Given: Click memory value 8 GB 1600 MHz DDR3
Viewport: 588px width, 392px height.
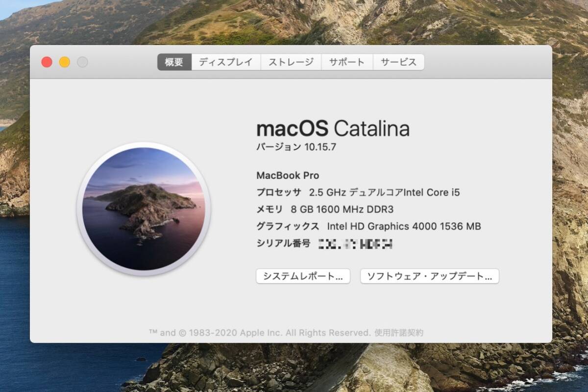Looking at the screenshot, I should (x=342, y=209).
